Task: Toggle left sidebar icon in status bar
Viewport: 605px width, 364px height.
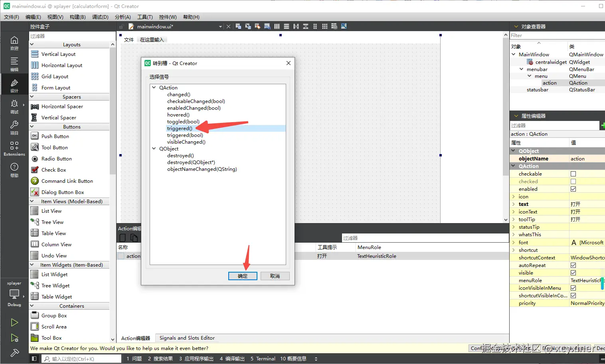Action: pyautogui.click(x=34, y=359)
